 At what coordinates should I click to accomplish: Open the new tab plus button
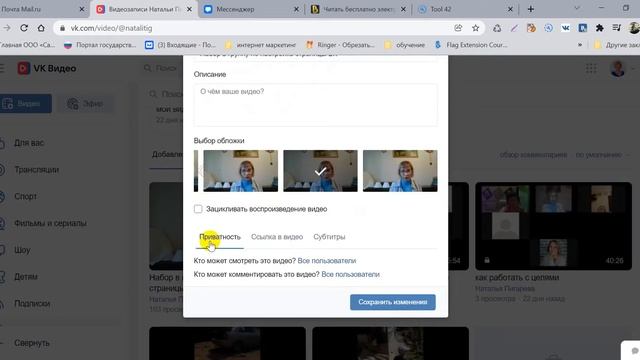531,9
